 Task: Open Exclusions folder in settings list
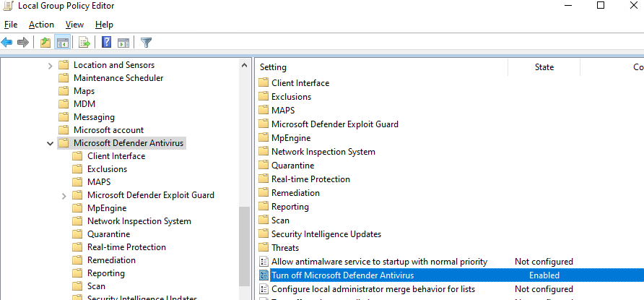(291, 97)
